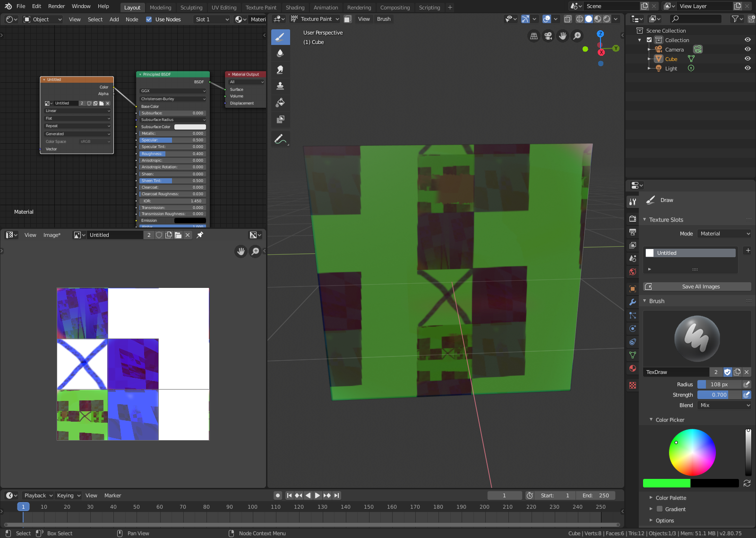Select the Smear tool
This screenshot has height=538, width=756.
[280, 70]
